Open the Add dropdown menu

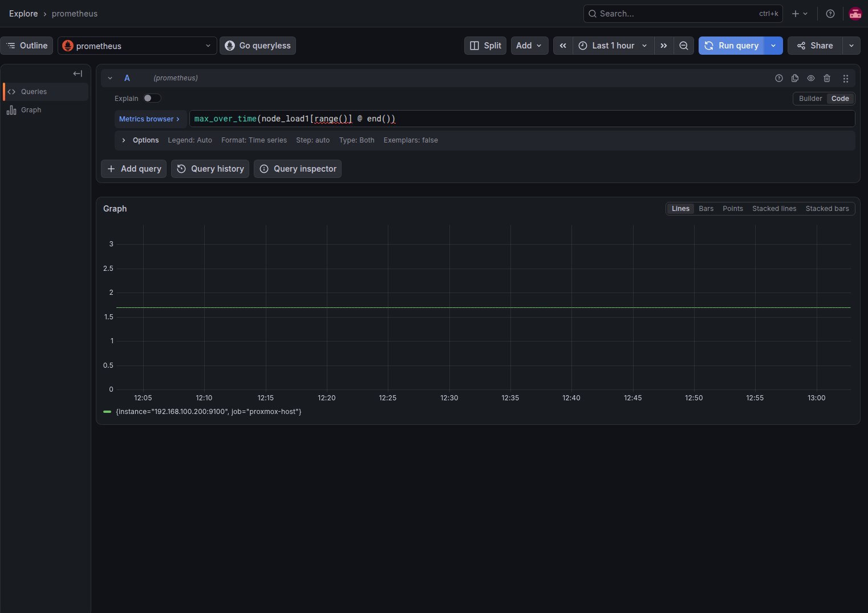pyautogui.click(x=529, y=46)
